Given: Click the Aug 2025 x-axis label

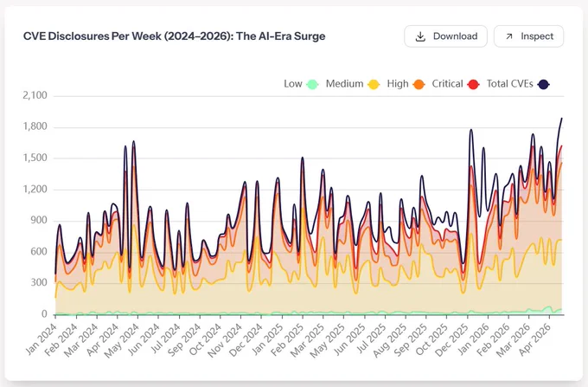Looking at the screenshot, I should [x=390, y=339].
